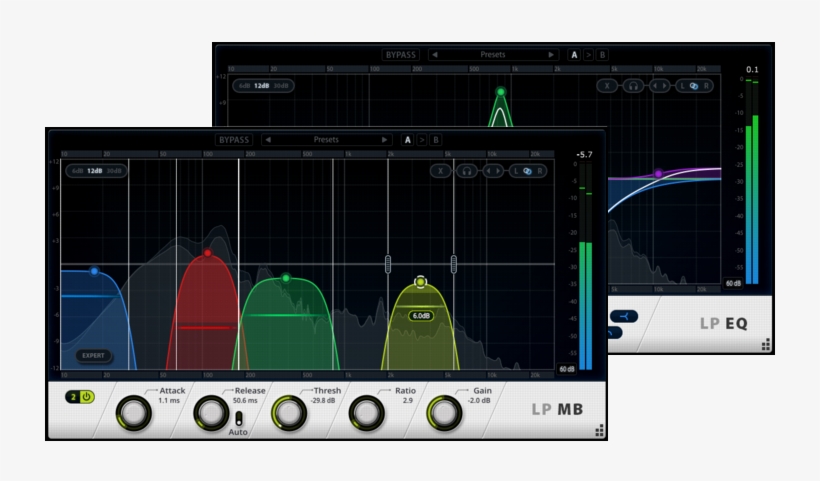Click the Thresh value -29.8 dB
Screen dimensions: 820x481
coord(323,400)
